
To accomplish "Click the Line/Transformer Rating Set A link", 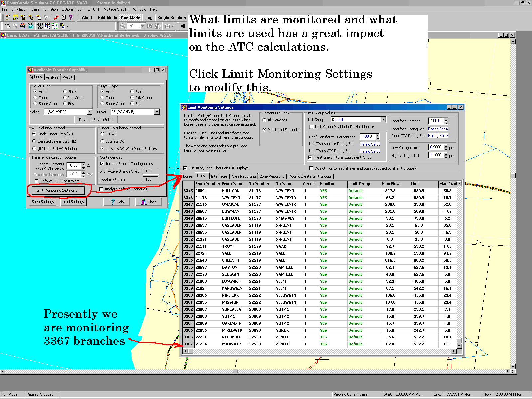I will (370, 144).
